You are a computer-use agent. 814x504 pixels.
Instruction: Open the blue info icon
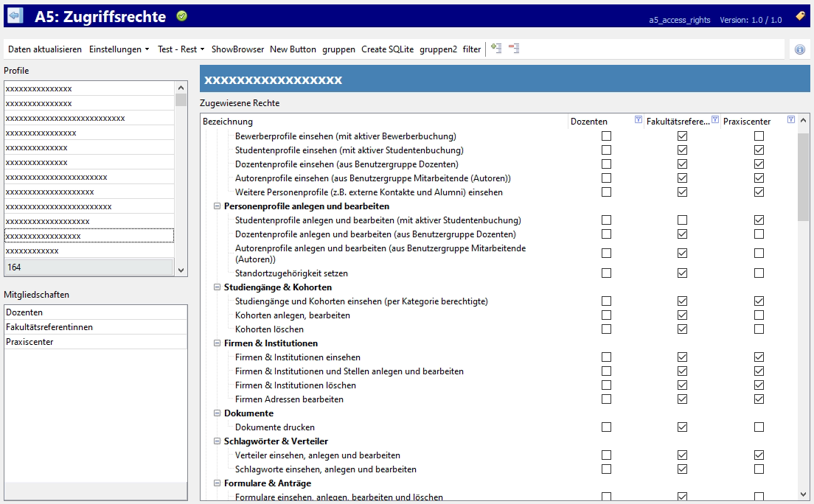(799, 49)
